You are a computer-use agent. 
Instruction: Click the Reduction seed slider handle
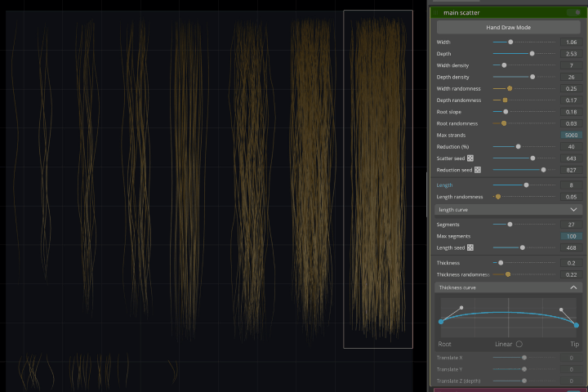(543, 170)
